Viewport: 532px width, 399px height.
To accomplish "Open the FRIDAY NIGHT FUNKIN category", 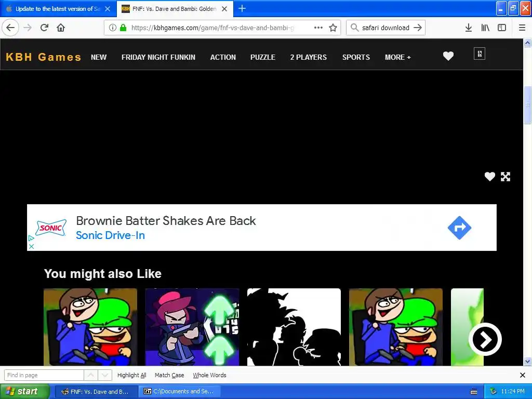I will point(158,57).
